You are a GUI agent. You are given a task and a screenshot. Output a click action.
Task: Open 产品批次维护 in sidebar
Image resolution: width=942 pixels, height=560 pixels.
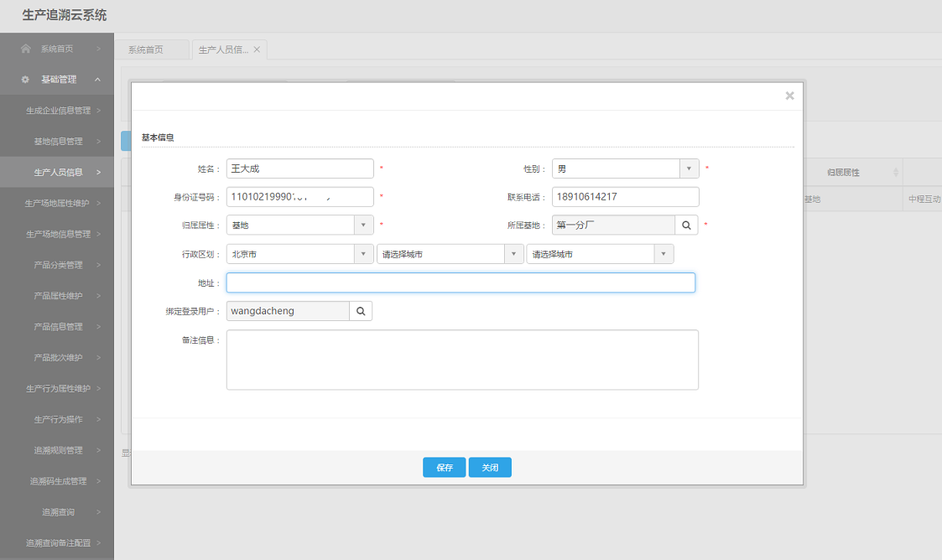57,358
